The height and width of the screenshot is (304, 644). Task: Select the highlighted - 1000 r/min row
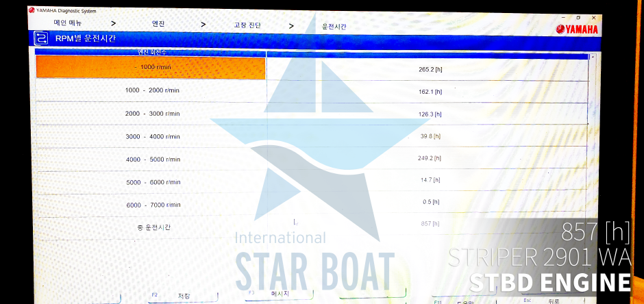pos(151,67)
